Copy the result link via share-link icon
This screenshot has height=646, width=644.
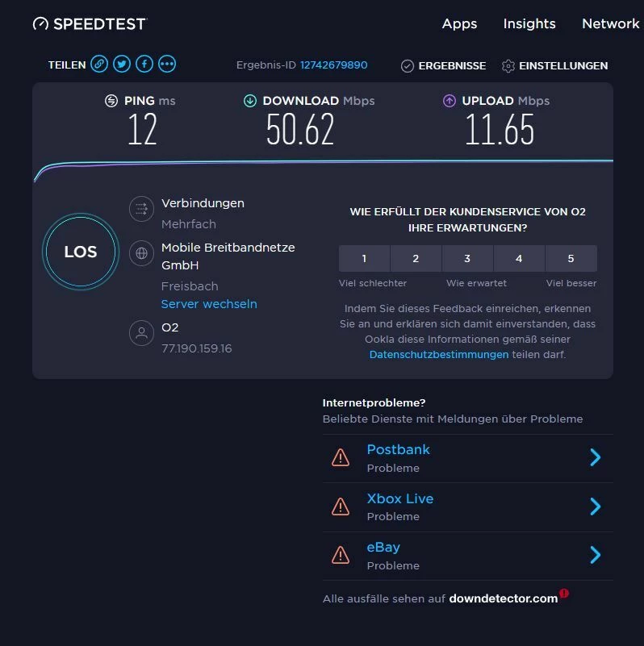pyautogui.click(x=99, y=65)
